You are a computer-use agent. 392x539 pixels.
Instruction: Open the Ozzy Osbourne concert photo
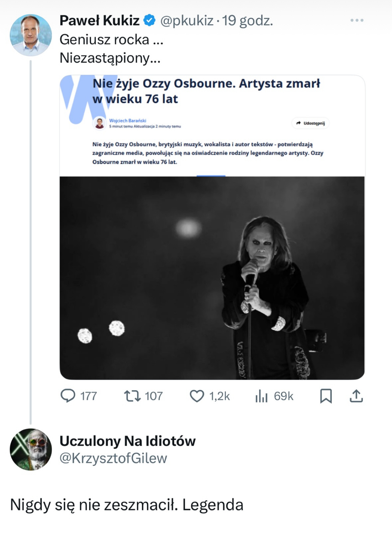(x=212, y=278)
